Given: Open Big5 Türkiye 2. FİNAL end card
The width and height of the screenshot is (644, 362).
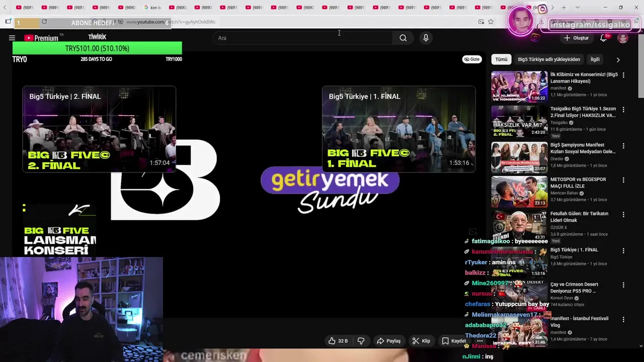Looking at the screenshot, I should click(x=99, y=129).
